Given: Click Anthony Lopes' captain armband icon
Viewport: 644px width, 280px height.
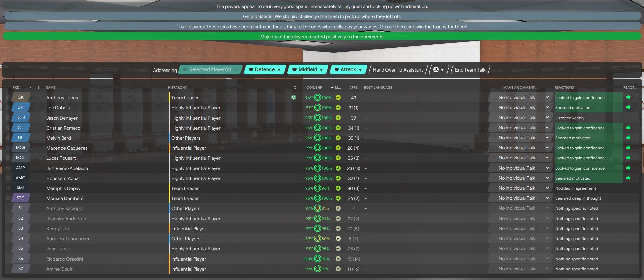Looking at the screenshot, I should pyautogui.click(x=294, y=98).
